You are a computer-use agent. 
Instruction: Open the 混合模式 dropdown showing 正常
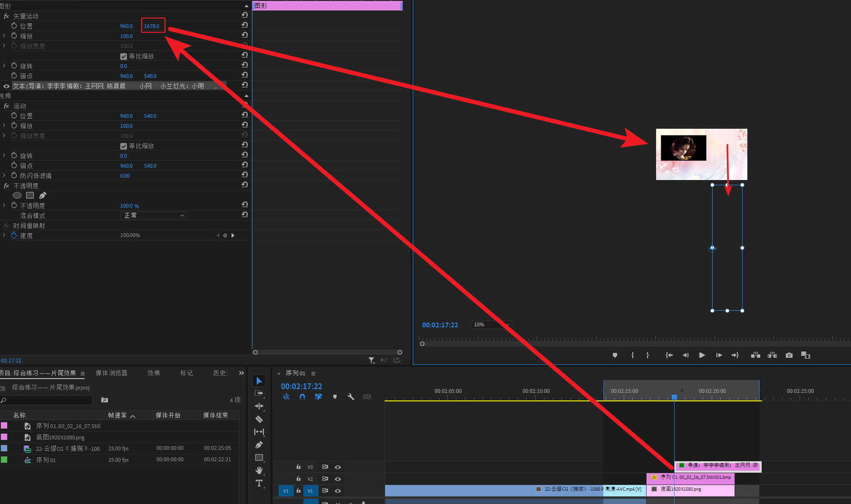154,216
